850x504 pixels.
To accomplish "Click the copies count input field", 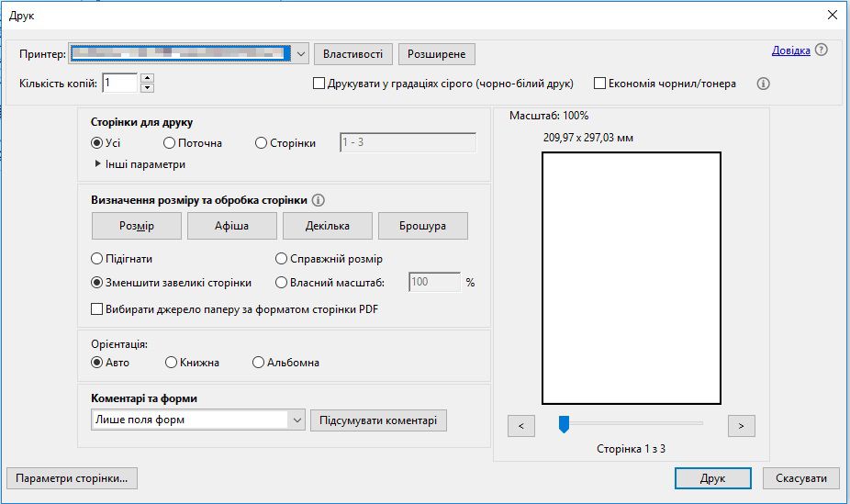I will tap(120, 83).
